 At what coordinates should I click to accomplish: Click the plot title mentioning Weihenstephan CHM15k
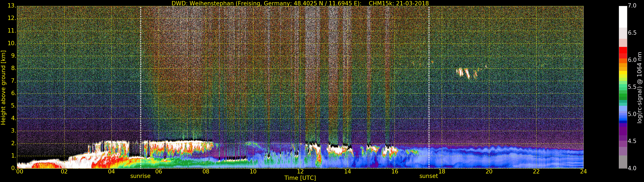pyautogui.click(x=300, y=3)
